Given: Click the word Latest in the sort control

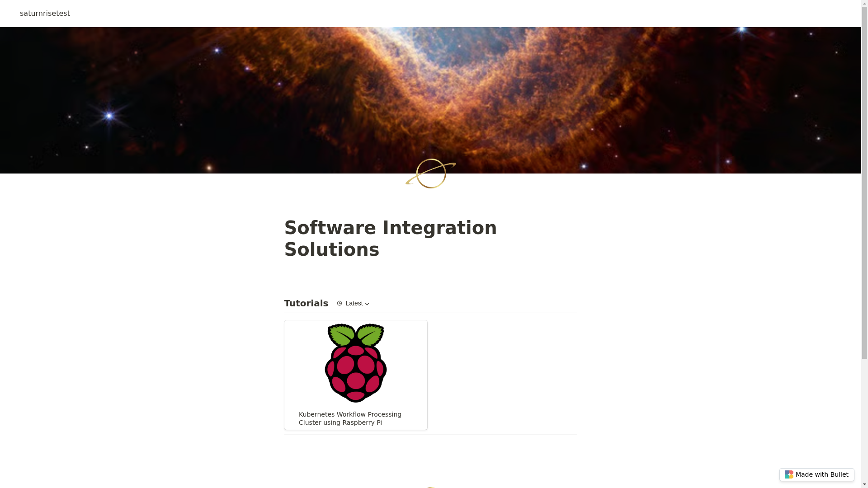Looking at the screenshot, I should pos(354,303).
